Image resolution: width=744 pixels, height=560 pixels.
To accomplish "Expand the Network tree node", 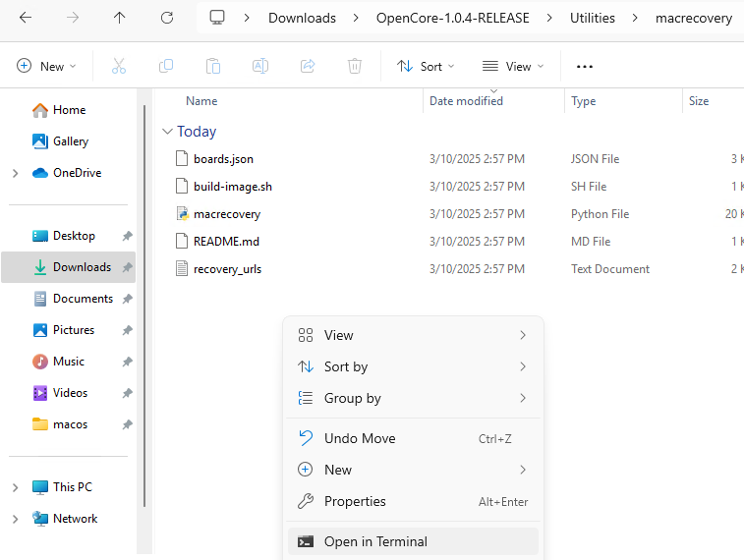I will pyautogui.click(x=15, y=519).
